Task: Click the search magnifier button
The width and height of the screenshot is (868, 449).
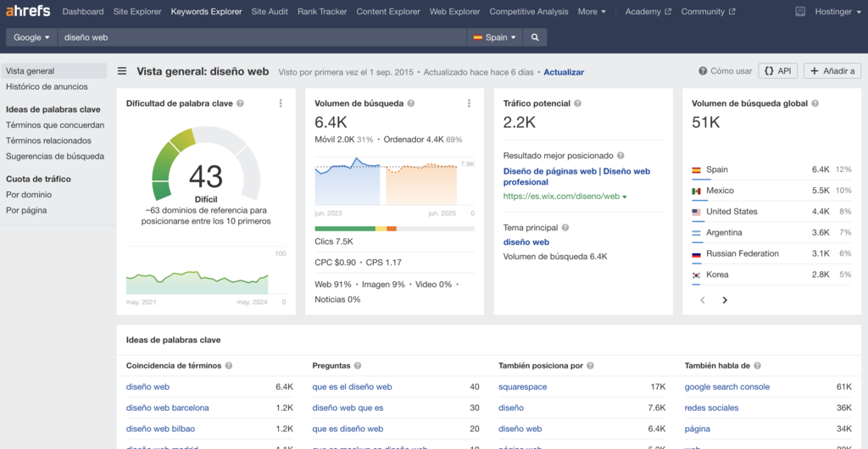Action: pyautogui.click(x=535, y=37)
